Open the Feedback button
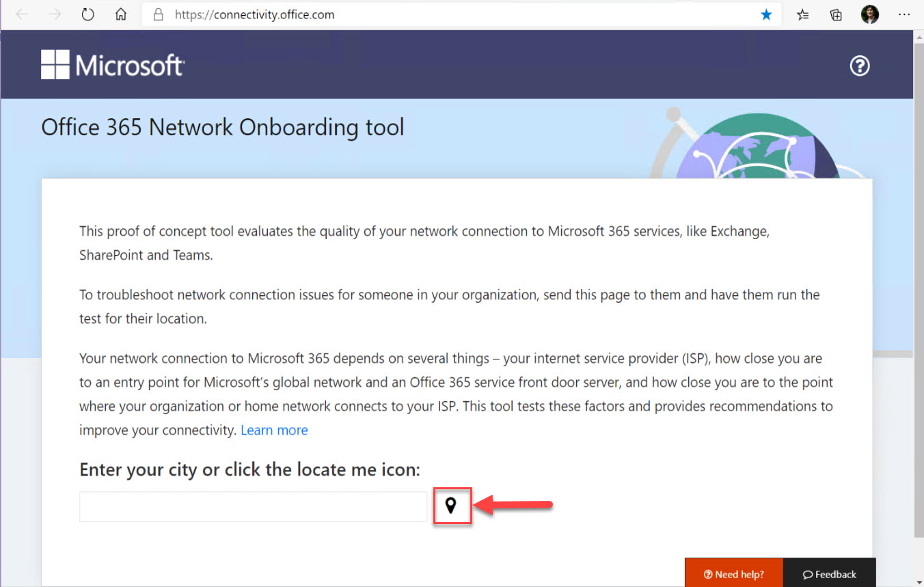This screenshot has width=924, height=587. tap(829, 574)
